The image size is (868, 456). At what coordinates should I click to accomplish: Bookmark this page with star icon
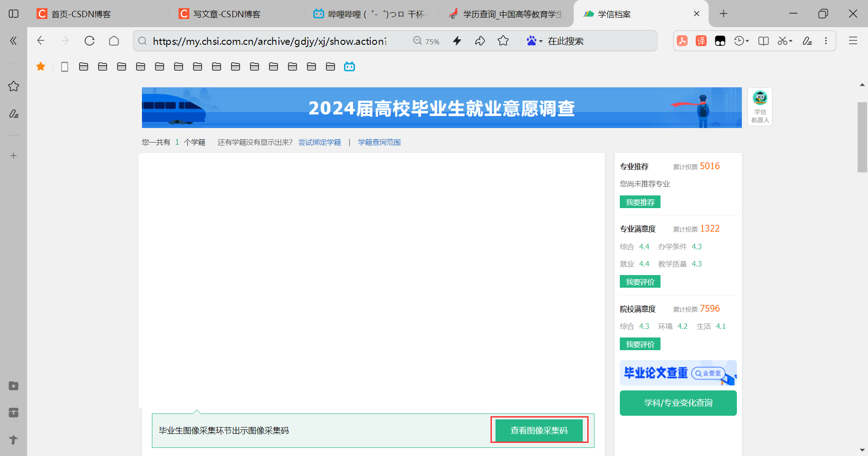(x=503, y=41)
